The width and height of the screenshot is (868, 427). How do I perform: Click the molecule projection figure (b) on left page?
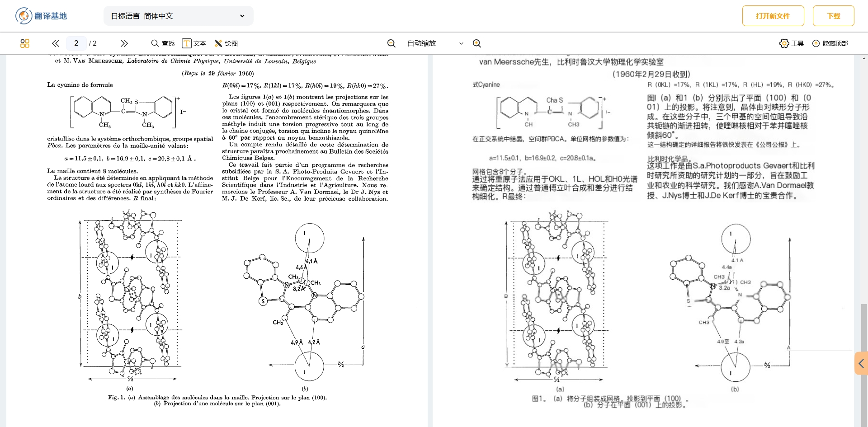304,303
